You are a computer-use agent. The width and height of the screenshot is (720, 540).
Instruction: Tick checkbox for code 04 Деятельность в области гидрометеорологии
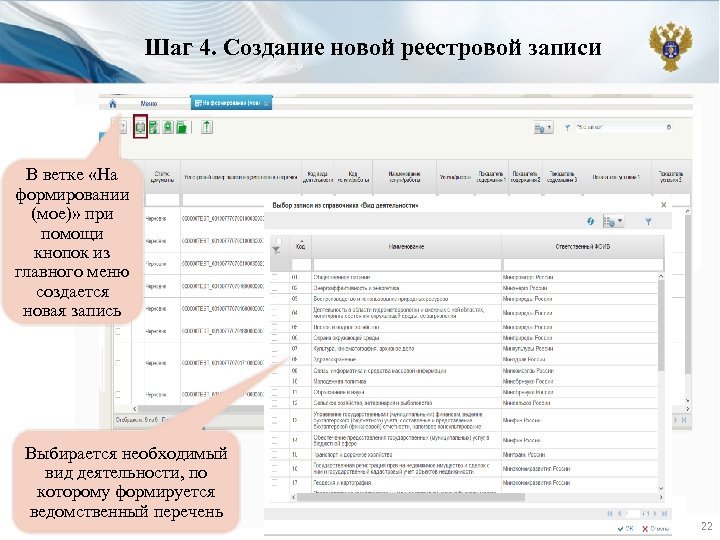coord(275,313)
